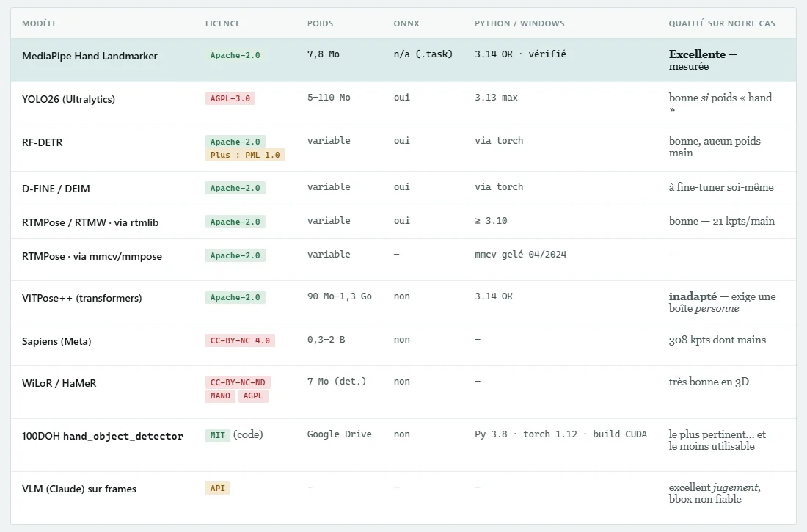
Task: Select the "PYTHON / WINDOWS" column header
Action: click(x=520, y=23)
